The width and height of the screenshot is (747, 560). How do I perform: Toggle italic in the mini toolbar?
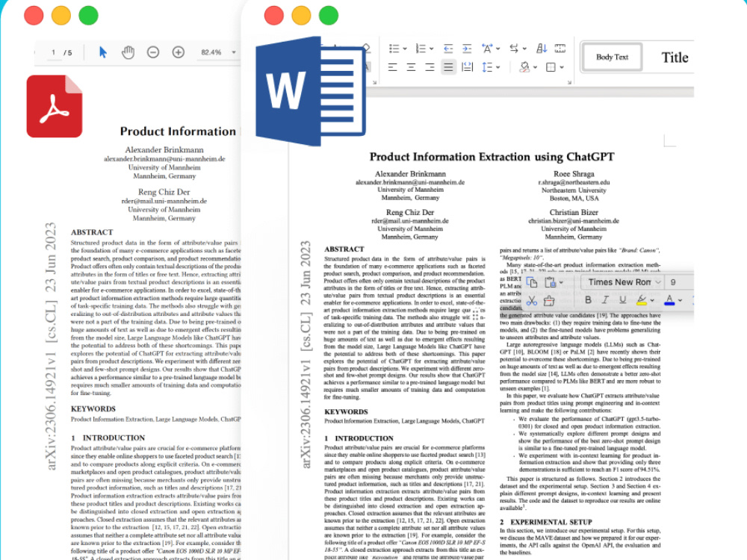pyautogui.click(x=605, y=300)
